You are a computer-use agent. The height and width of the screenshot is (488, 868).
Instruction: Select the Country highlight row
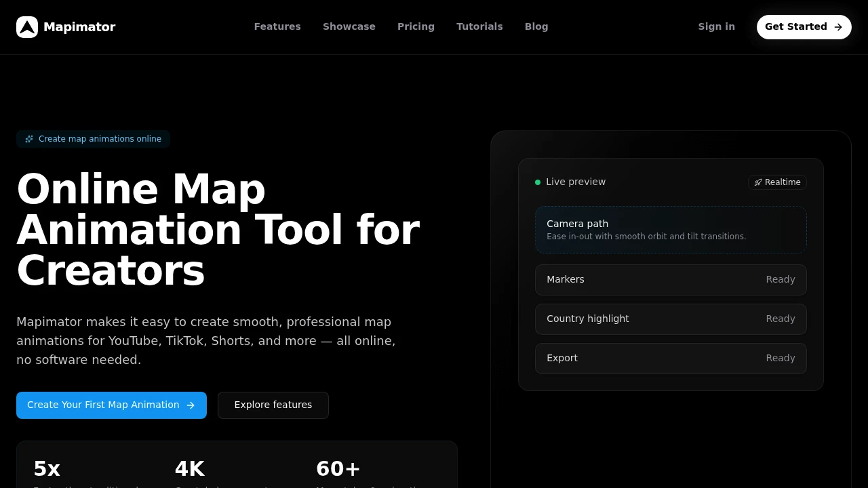click(x=671, y=319)
